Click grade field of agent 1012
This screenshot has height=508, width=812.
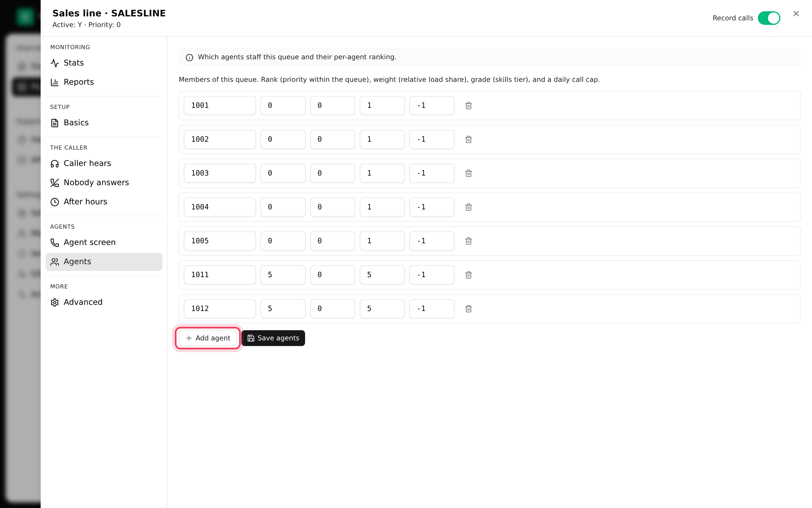[382, 309]
